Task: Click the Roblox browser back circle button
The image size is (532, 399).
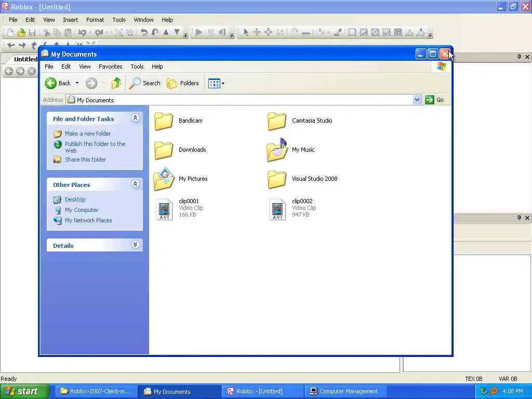Action: click(9, 71)
